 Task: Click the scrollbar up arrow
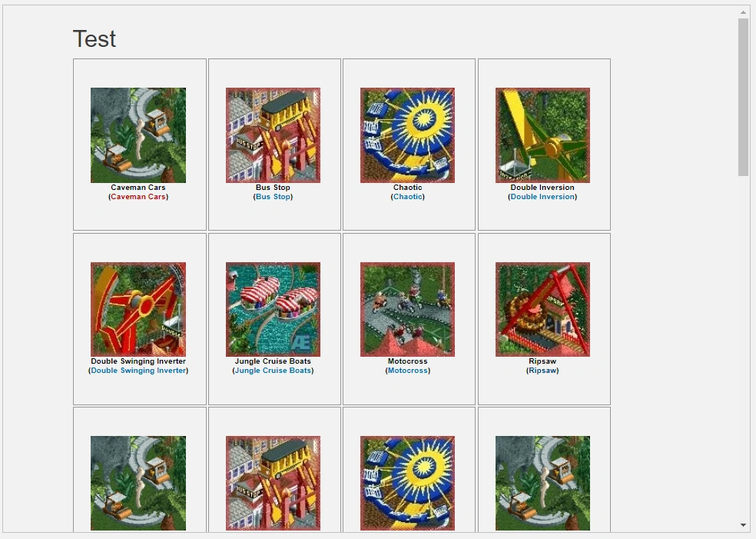coord(743,12)
